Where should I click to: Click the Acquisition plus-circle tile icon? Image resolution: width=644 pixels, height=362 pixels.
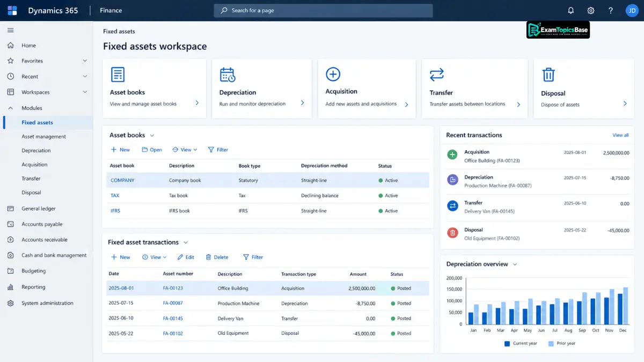click(x=333, y=74)
